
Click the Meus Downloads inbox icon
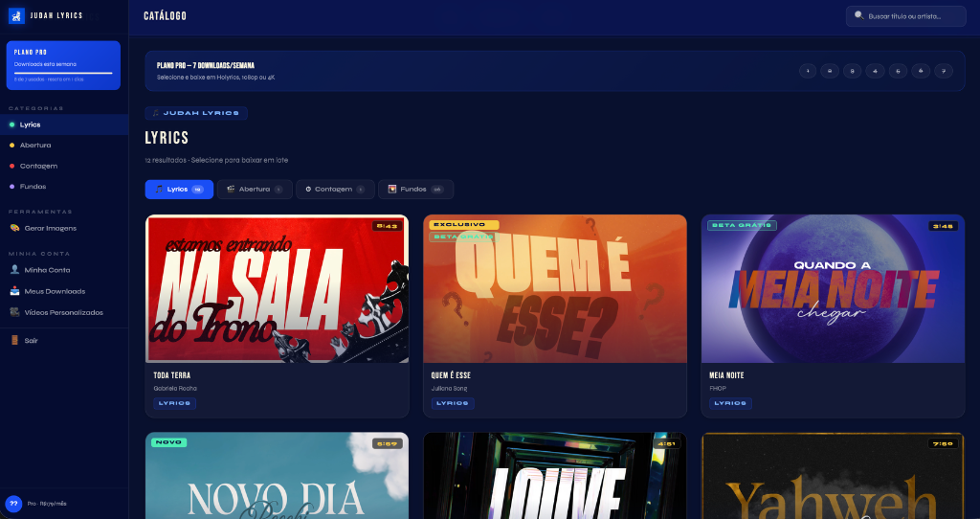tap(14, 291)
